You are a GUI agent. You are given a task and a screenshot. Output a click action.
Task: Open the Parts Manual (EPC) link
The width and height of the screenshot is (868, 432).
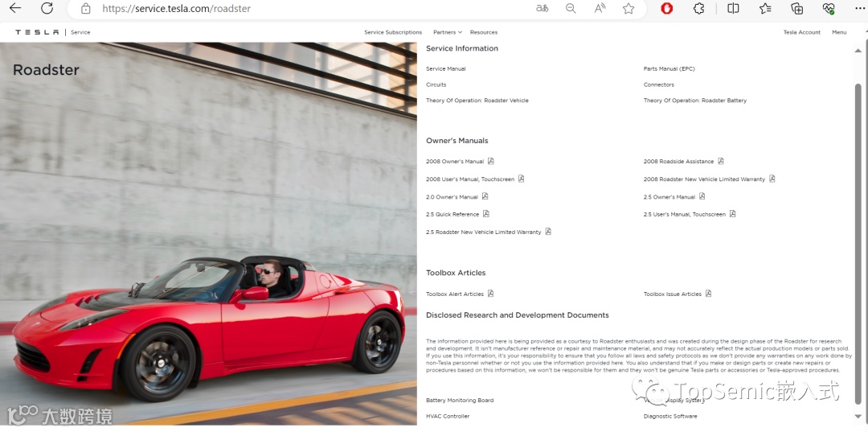point(669,68)
